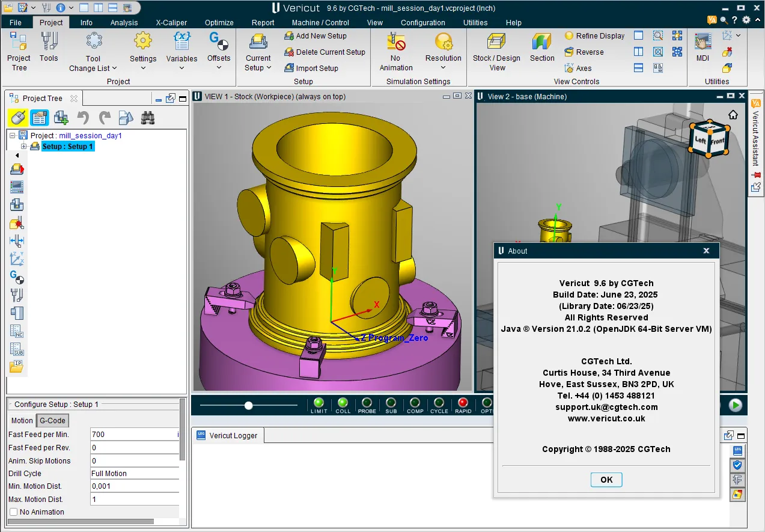Enable the No Animation checkbox

point(14,512)
